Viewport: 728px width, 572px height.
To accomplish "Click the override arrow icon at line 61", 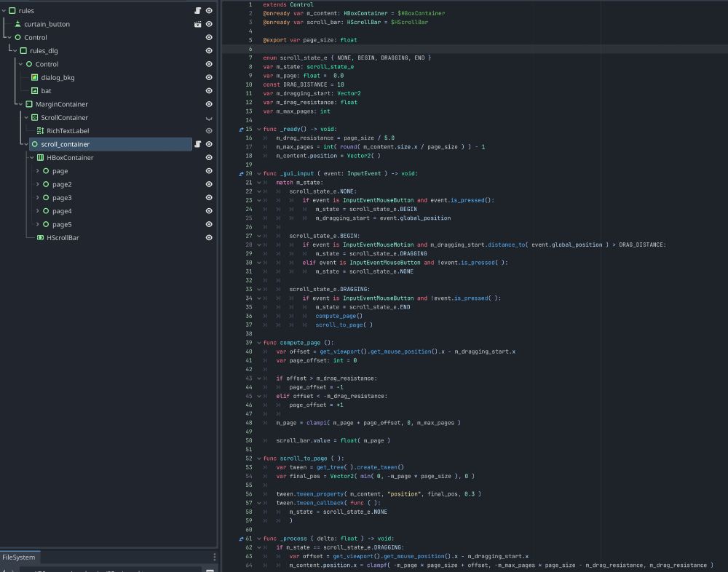I will click(241, 539).
